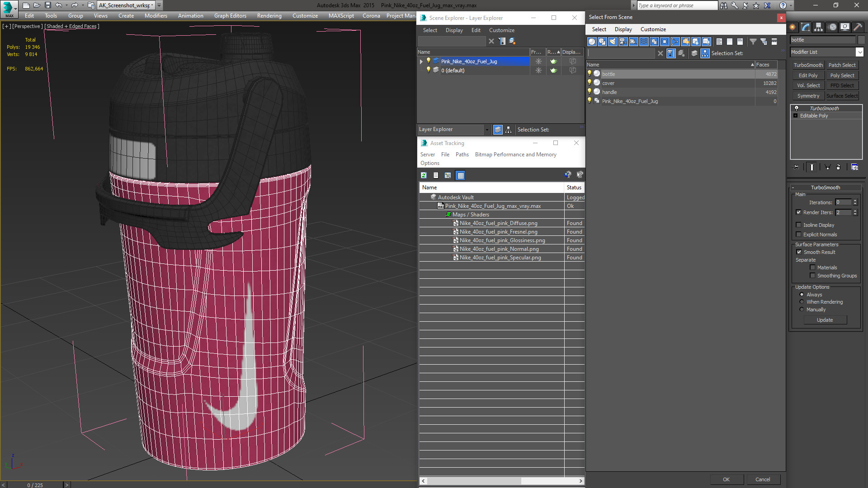This screenshot has width=868, height=488.
Task: Enable Separate by Materials checkbox
Action: point(812,267)
